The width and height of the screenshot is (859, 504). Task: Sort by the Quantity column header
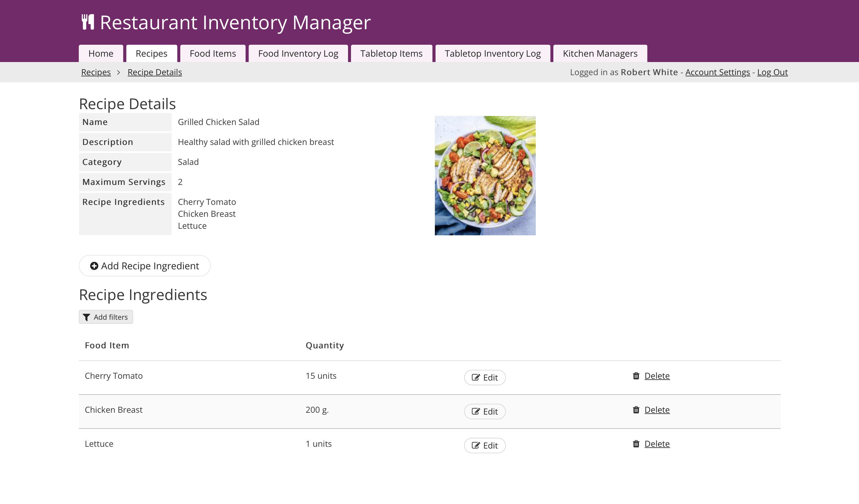(324, 346)
